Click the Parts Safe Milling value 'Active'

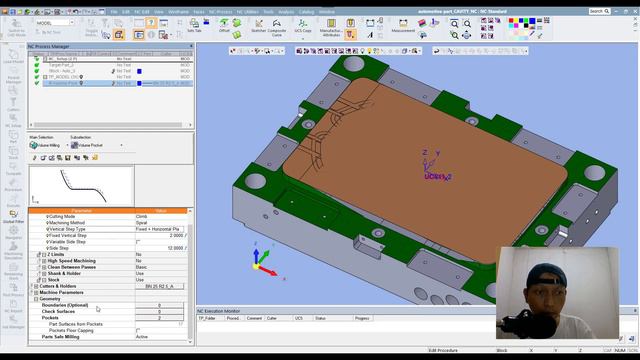tap(142, 337)
